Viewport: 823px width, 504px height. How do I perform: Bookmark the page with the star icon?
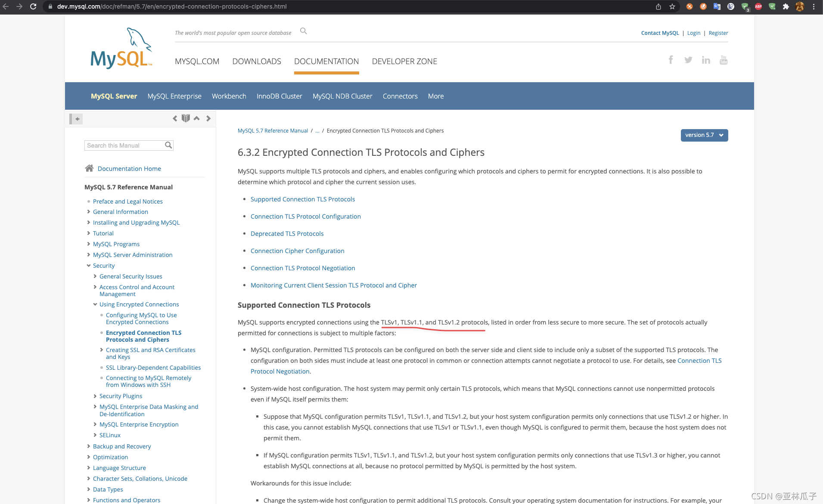click(672, 6)
